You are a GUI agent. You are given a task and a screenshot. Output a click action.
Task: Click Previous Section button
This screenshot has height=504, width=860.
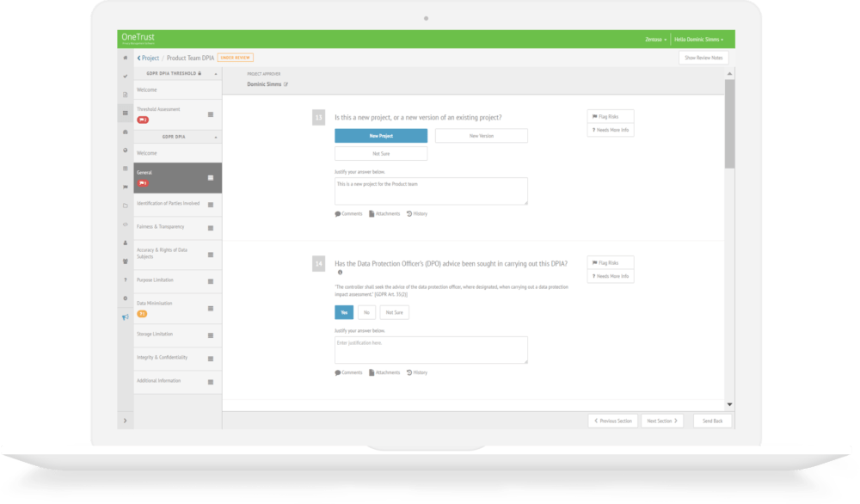613,421
